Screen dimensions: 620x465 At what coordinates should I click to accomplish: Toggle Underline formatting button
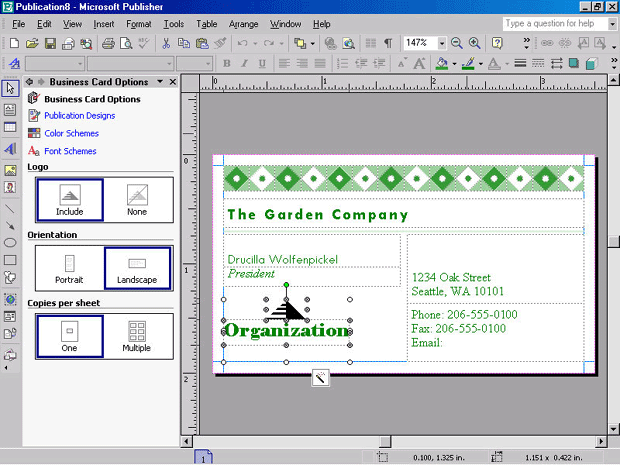click(x=262, y=63)
